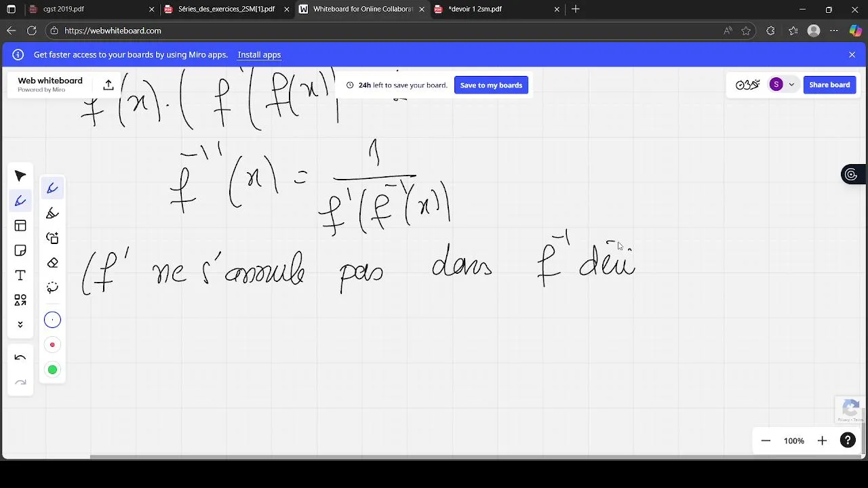Open the side activity panel icon

851,175
